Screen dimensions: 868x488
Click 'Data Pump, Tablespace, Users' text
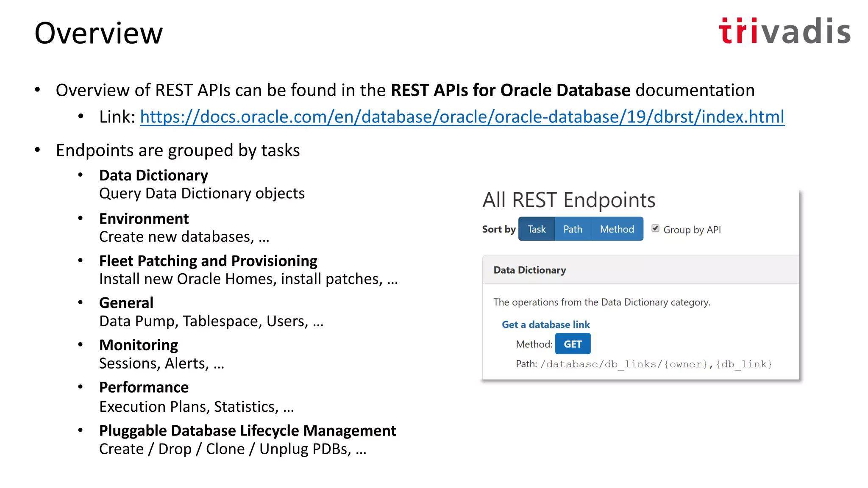click(211, 322)
